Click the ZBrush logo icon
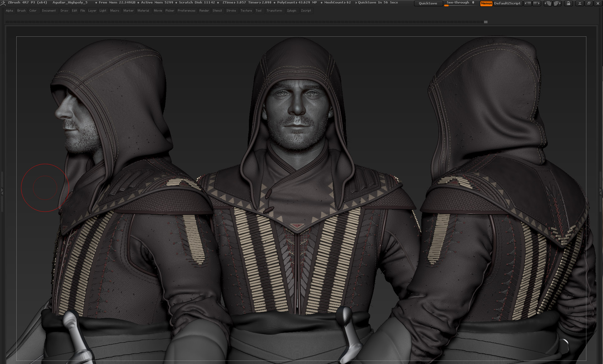Viewport: 603px width, 364px height. (3, 3)
